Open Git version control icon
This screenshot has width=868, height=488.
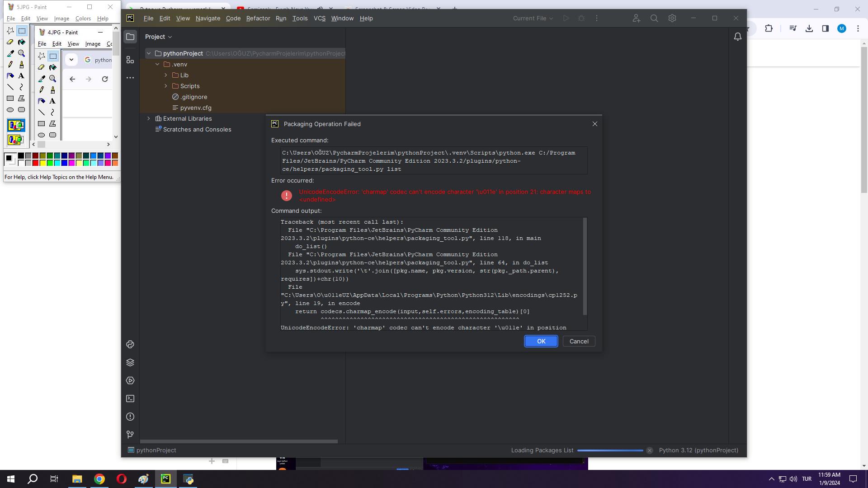[130, 435]
